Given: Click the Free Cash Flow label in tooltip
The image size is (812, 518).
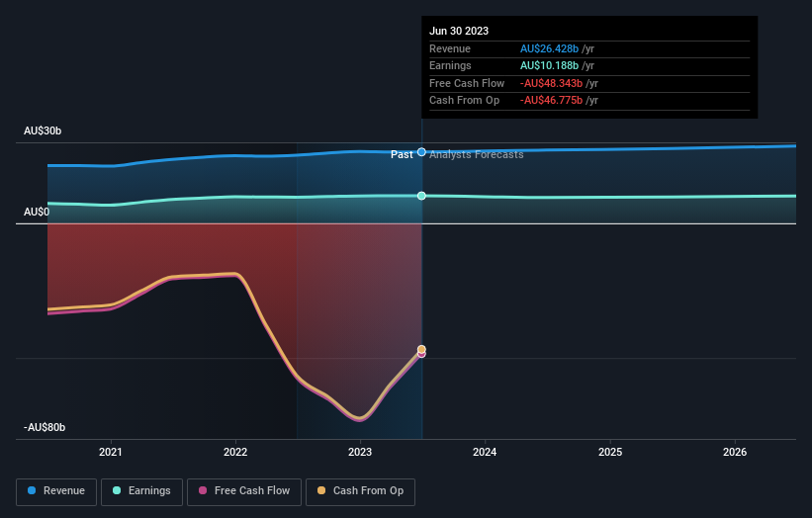Looking at the screenshot, I should coord(467,83).
